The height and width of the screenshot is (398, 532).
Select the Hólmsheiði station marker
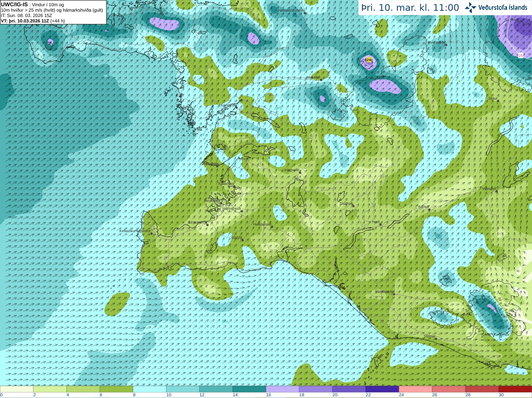coord(241,211)
